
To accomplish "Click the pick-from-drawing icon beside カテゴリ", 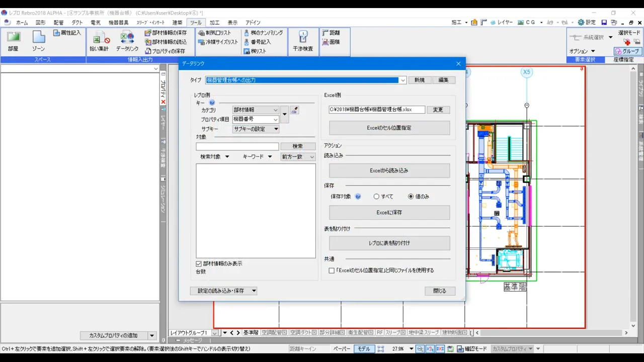I will [294, 110].
